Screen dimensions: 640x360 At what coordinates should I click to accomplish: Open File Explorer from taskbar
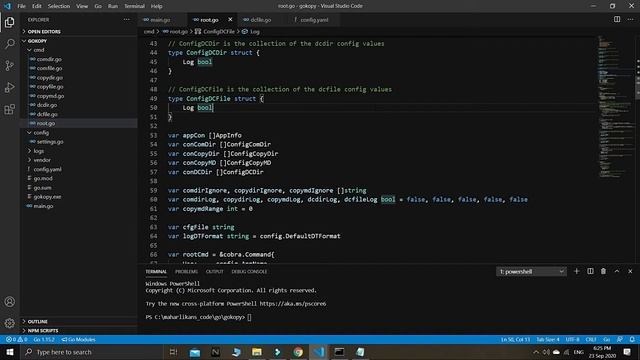[x=257, y=352]
